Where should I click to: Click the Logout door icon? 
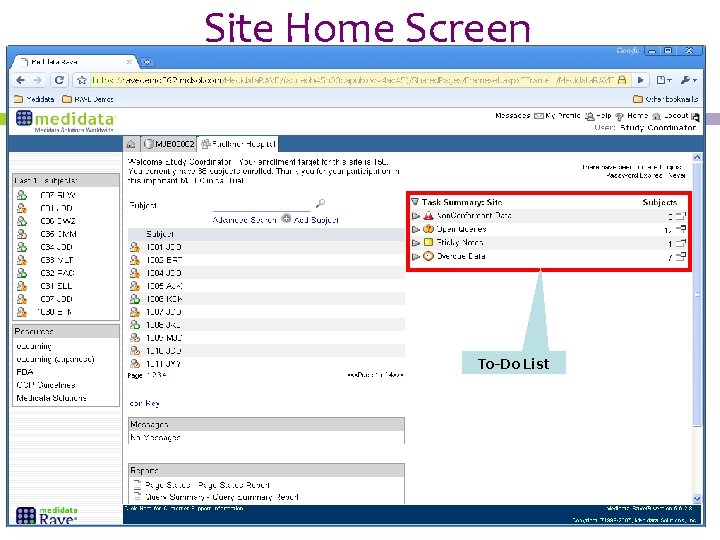click(x=695, y=117)
